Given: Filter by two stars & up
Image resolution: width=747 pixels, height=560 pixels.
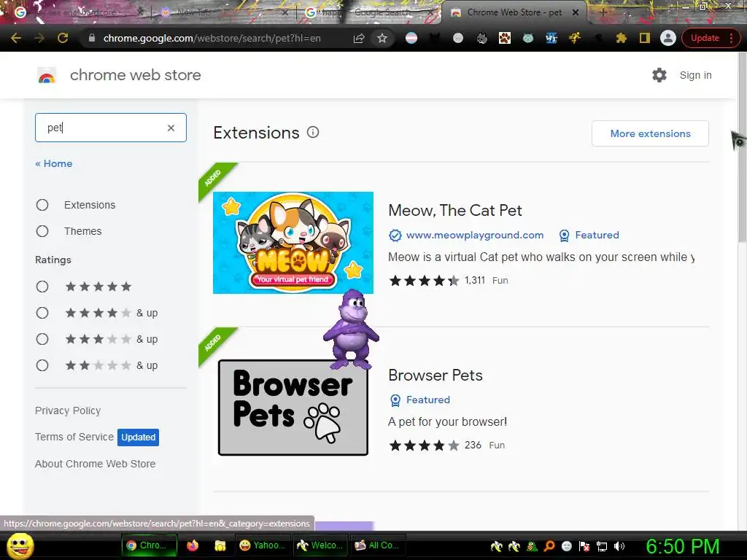Looking at the screenshot, I should pyautogui.click(x=42, y=365).
